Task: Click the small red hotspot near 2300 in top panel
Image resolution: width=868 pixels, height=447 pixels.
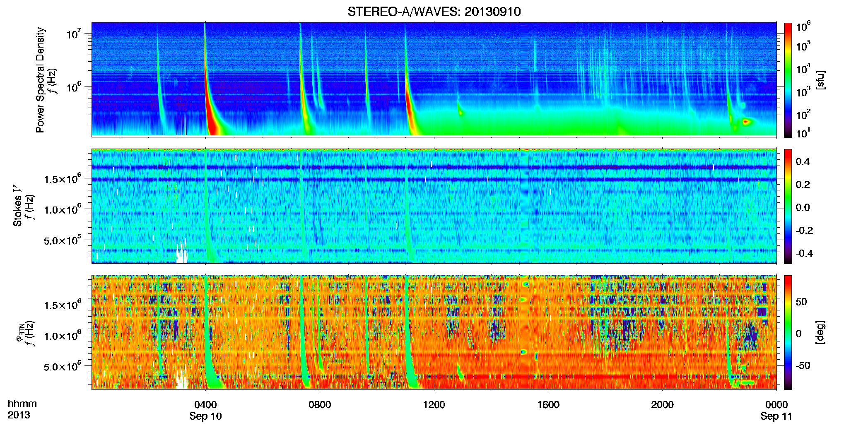Action: 746,122
